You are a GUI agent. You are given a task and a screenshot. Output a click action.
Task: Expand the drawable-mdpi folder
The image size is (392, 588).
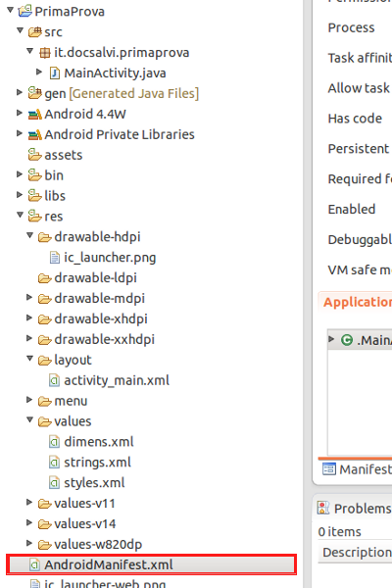tap(29, 297)
